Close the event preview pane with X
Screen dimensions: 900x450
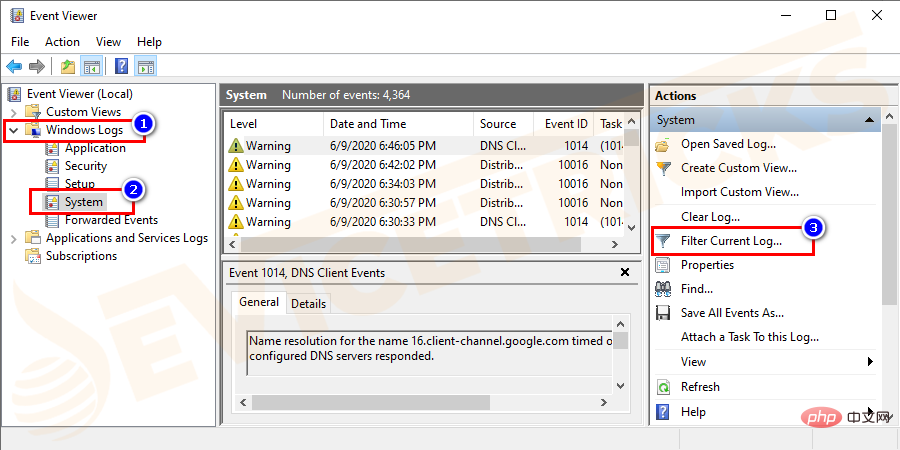tap(625, 272)
